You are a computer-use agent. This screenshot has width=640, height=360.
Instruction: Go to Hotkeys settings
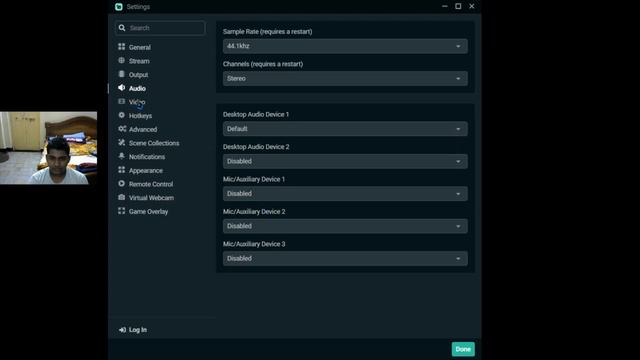(x=140, y=116)
